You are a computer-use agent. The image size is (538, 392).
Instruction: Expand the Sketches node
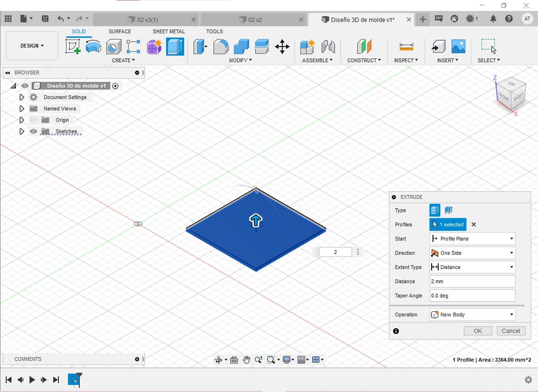click(22, 131)
